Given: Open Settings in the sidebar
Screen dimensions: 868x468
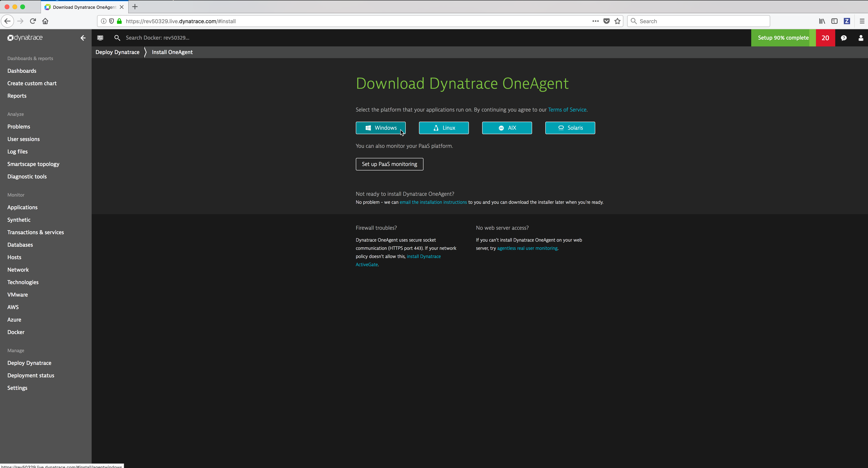Looking at the screenshot, I should (x=17, y=388).
